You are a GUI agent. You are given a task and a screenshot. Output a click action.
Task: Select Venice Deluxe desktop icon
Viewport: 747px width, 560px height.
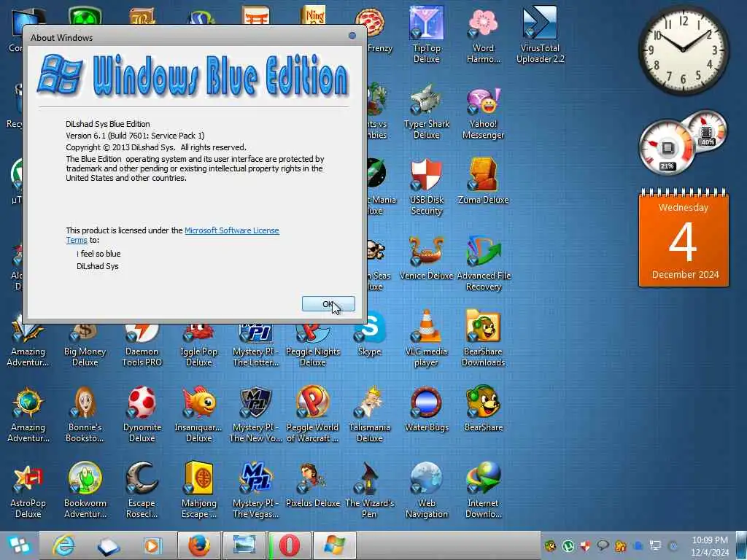[426, 257]
